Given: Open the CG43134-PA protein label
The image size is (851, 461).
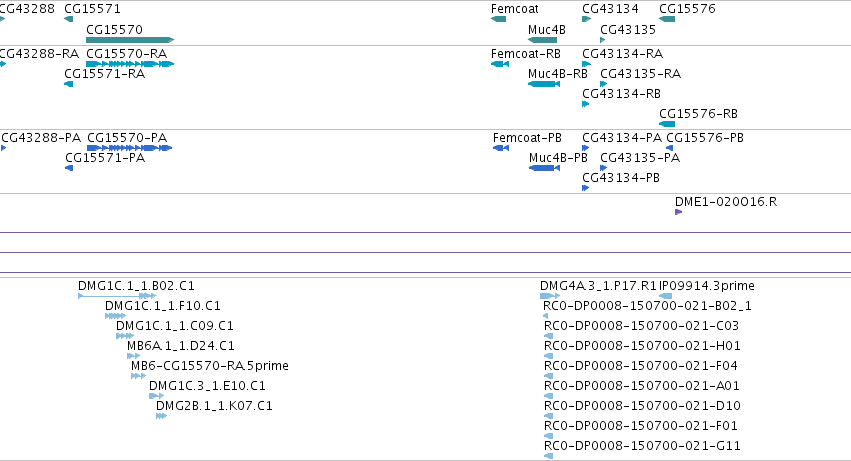Looking at the screenshot, I should pyautogui.click(x=622, y=138).
